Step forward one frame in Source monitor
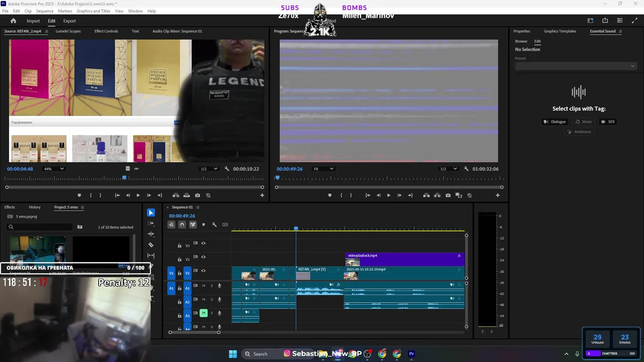 click(149, 195)
